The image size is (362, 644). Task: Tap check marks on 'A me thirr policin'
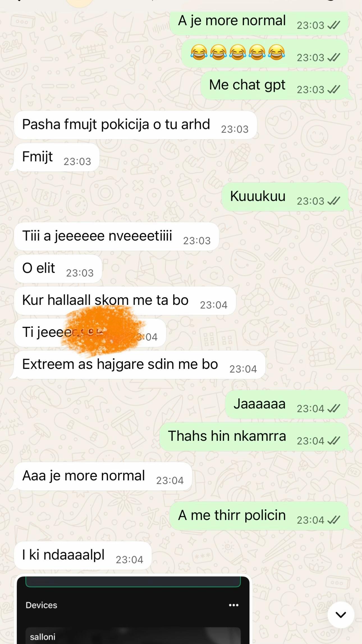pos(334,520)
